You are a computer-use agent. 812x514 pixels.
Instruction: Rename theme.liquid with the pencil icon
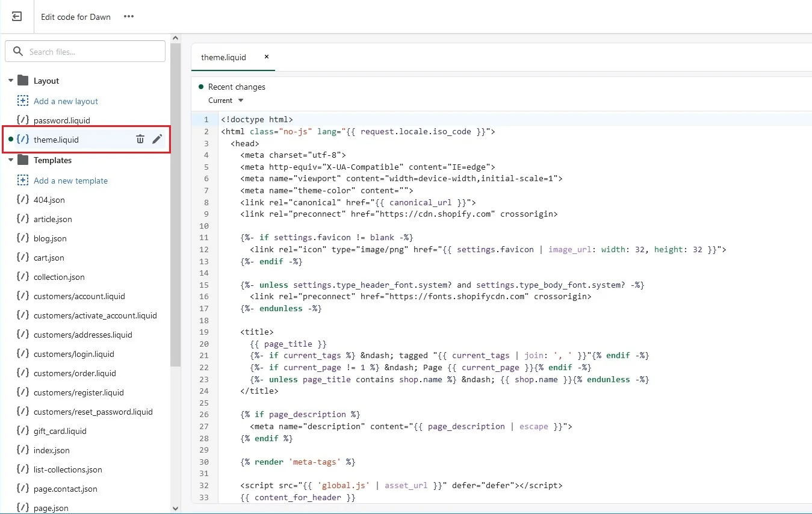[157, 139]
